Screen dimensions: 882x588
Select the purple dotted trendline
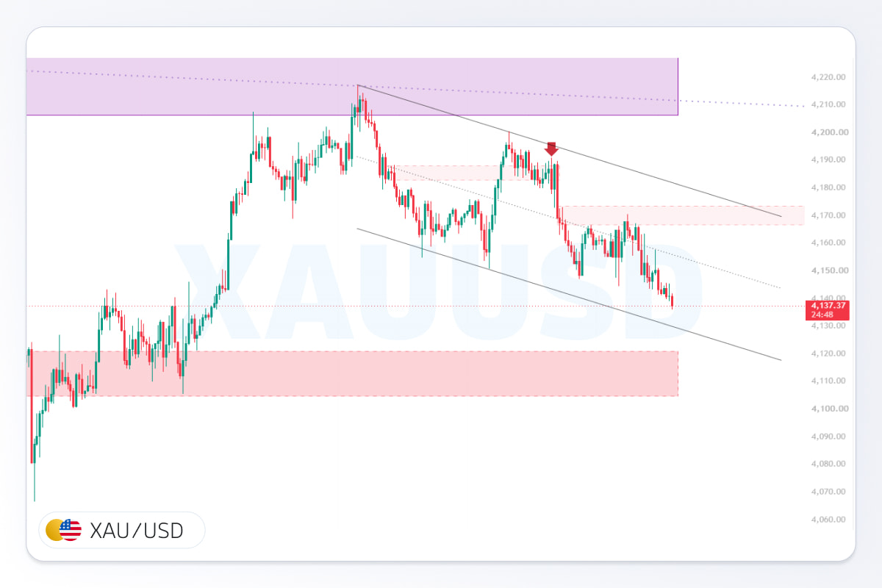point(416,89)
